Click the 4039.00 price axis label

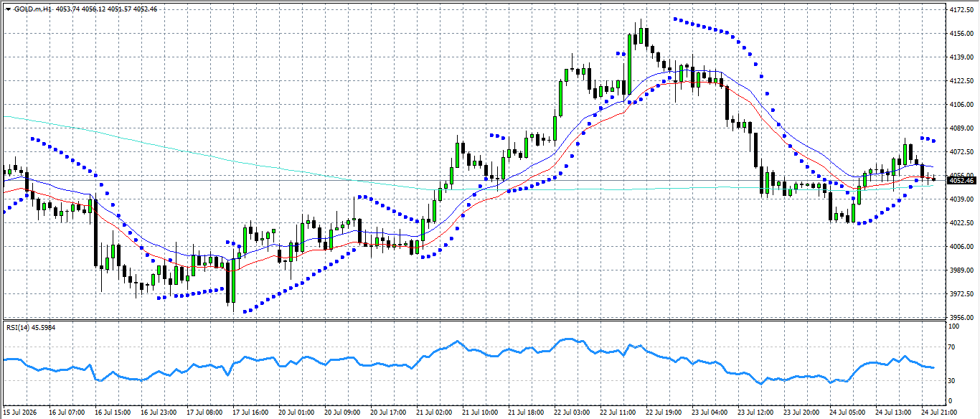coord(960,199)
